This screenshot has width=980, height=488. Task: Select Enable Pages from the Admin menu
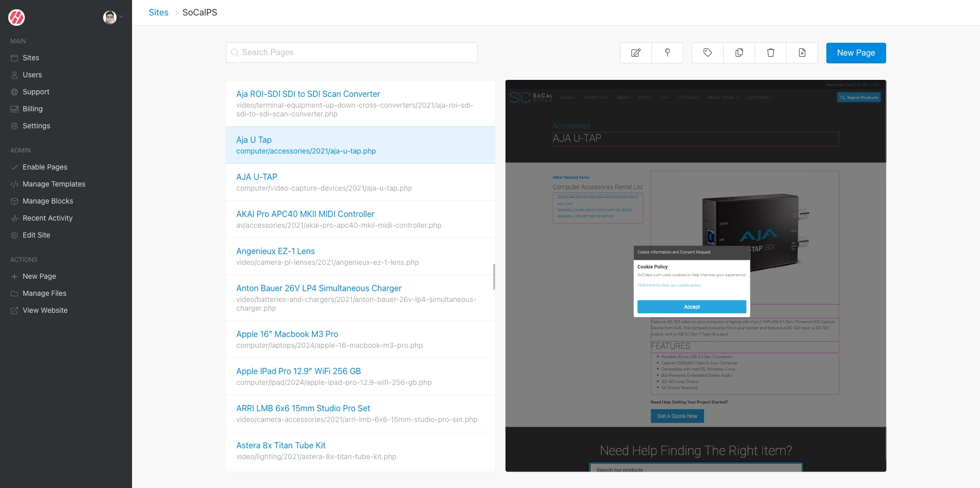[45, 167]
